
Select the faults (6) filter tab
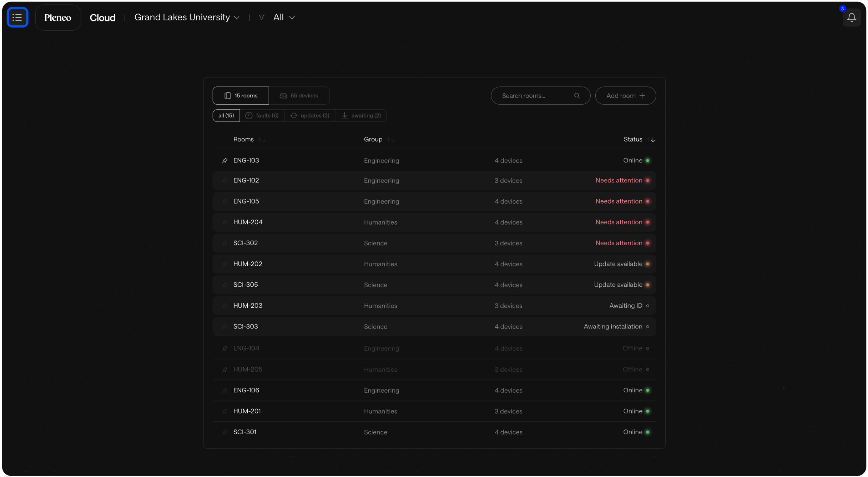click(x=262, y=116)
